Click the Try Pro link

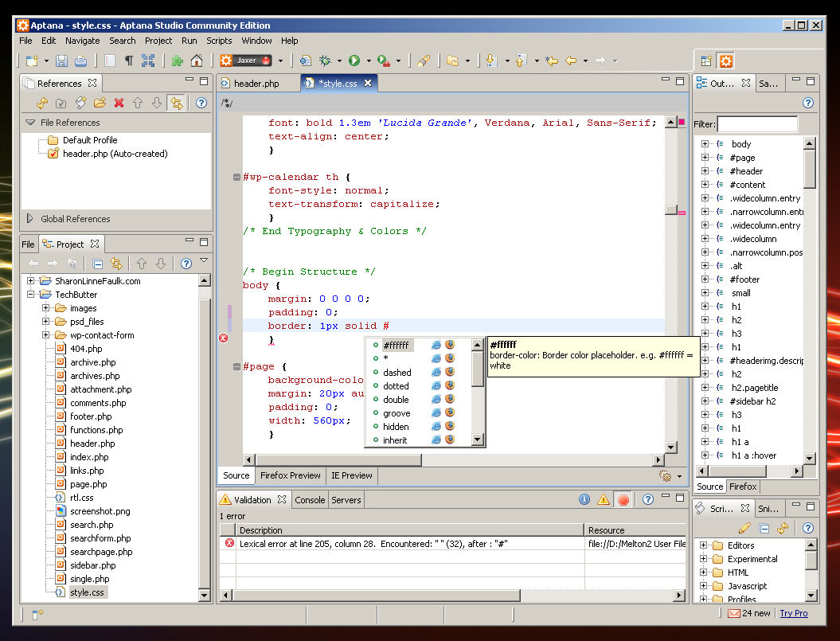pos(793,613)
